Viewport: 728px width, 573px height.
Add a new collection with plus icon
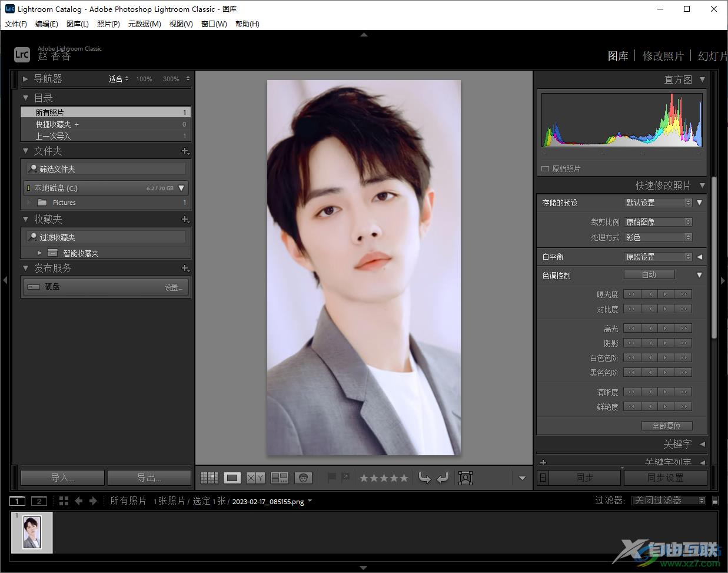point(185,219)
